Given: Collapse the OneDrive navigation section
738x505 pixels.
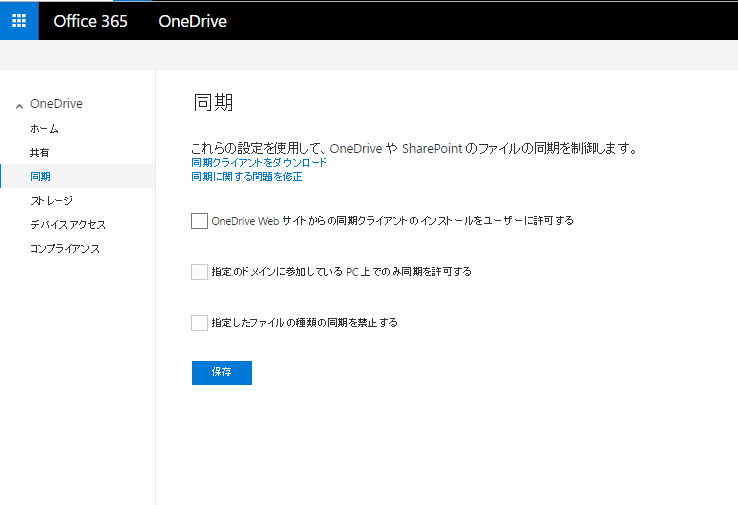Looking at the screenshot, I should [x=19, y=106].
